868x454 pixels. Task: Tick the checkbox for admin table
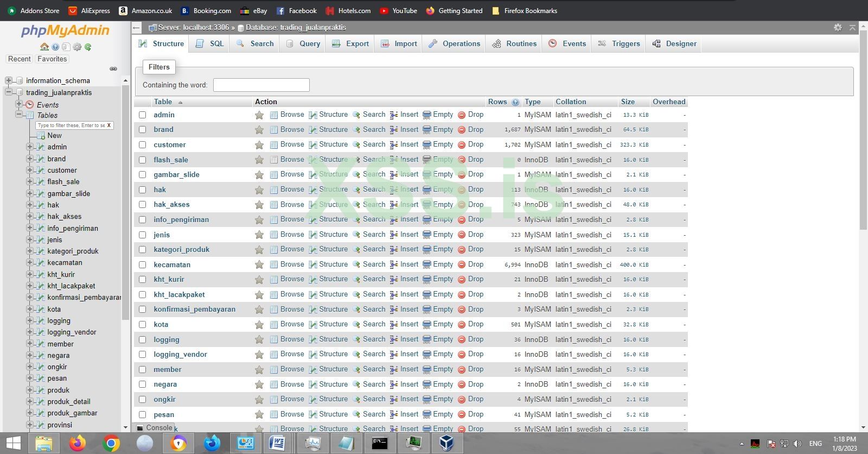click(142, 115)
